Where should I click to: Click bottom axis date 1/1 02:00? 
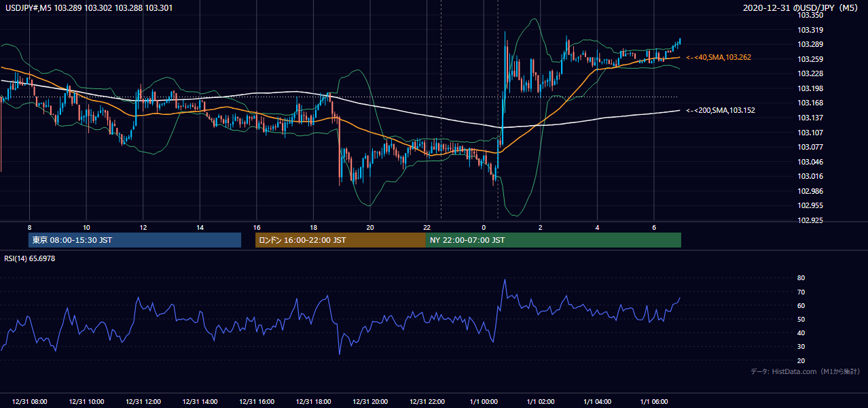[540, 402]
